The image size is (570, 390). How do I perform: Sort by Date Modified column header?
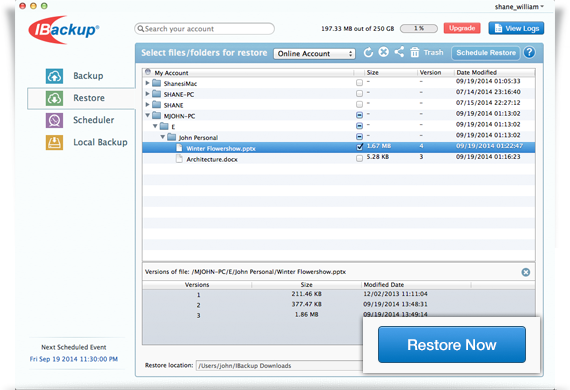(x=477, y=72)
